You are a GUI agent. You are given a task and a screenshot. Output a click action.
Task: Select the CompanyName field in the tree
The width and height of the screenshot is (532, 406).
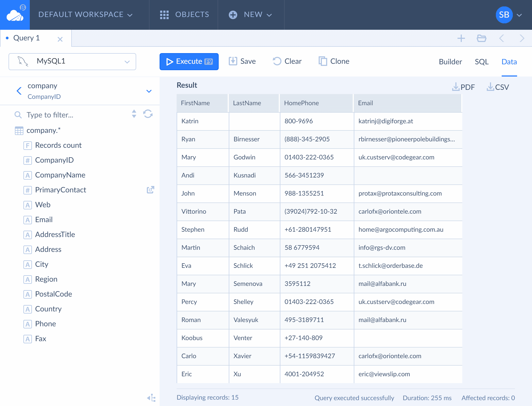tap(60, 175)
